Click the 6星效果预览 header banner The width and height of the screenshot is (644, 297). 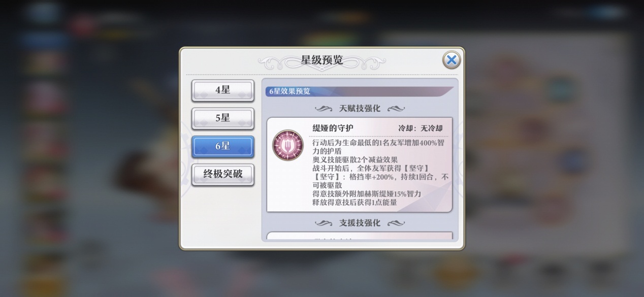[360, 91]
